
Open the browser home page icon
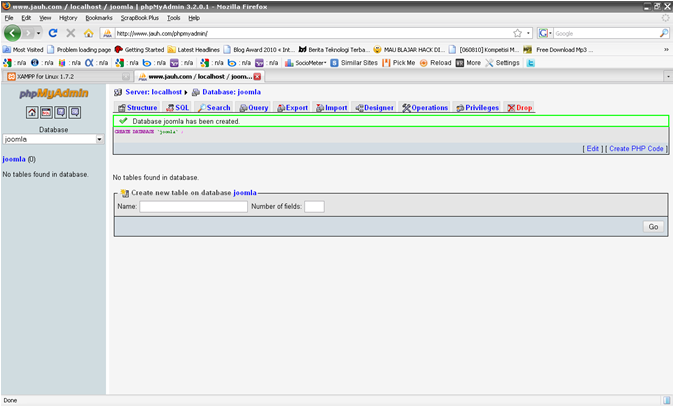coord(89,33)
